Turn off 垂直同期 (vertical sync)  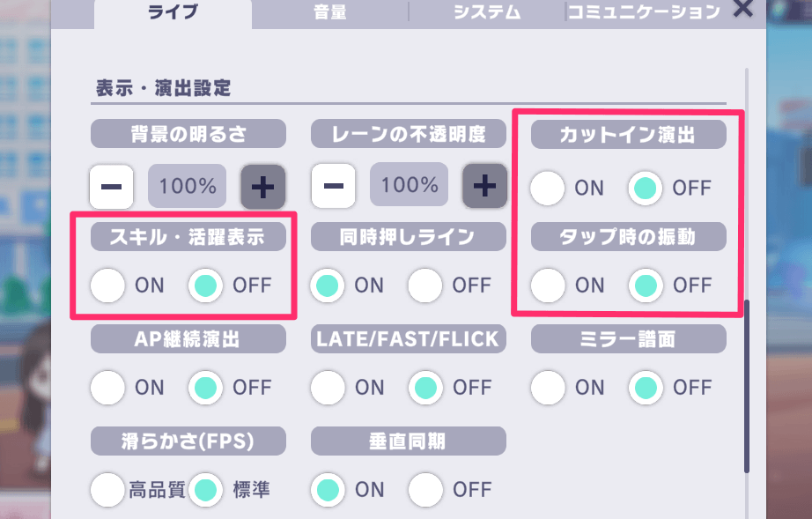(x=424, y=490)
